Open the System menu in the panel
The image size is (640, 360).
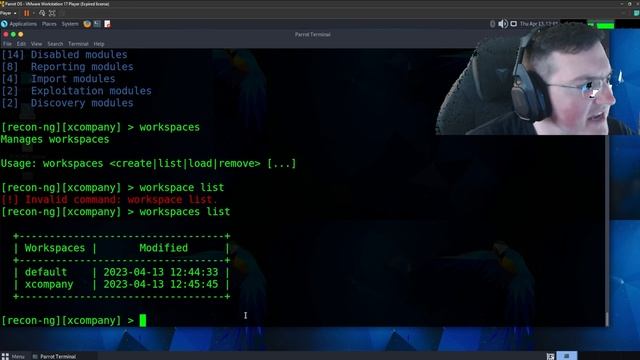70,24
